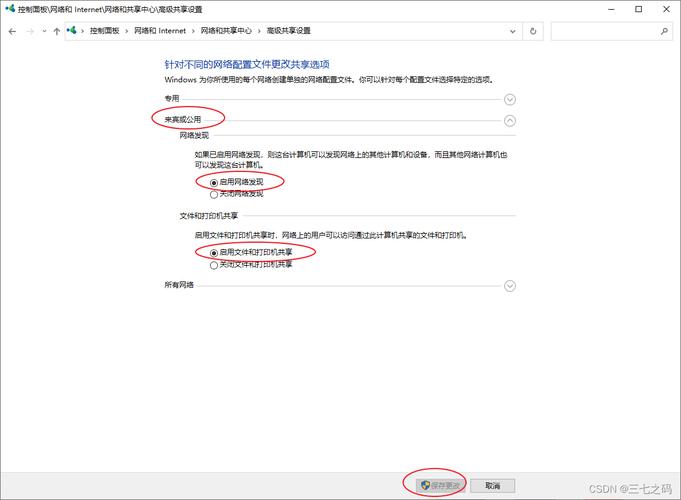Click the Forward navigation arrow
This screenshot has width=681, height=500.
point(30,31)
